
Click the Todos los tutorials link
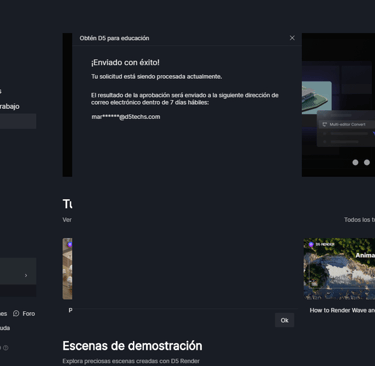tap(359, 220)
